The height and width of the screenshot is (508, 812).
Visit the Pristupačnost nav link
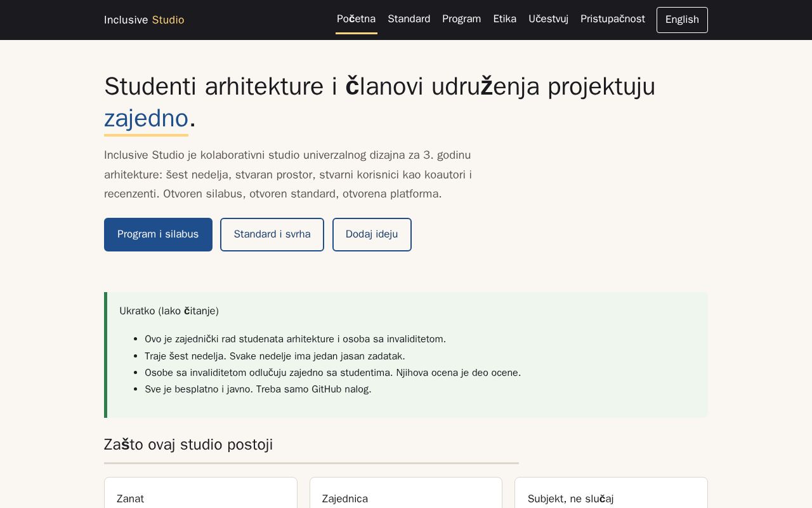click(613, 19)
